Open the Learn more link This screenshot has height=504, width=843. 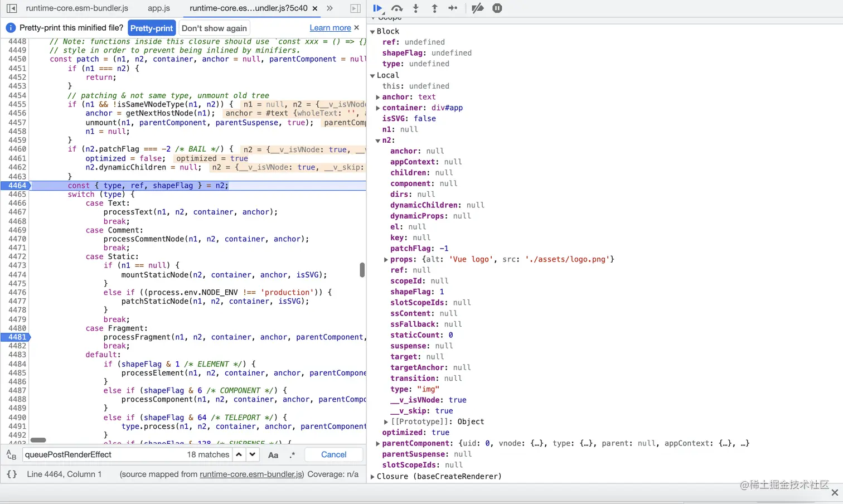pyautogui.click(x=330, y=28)
